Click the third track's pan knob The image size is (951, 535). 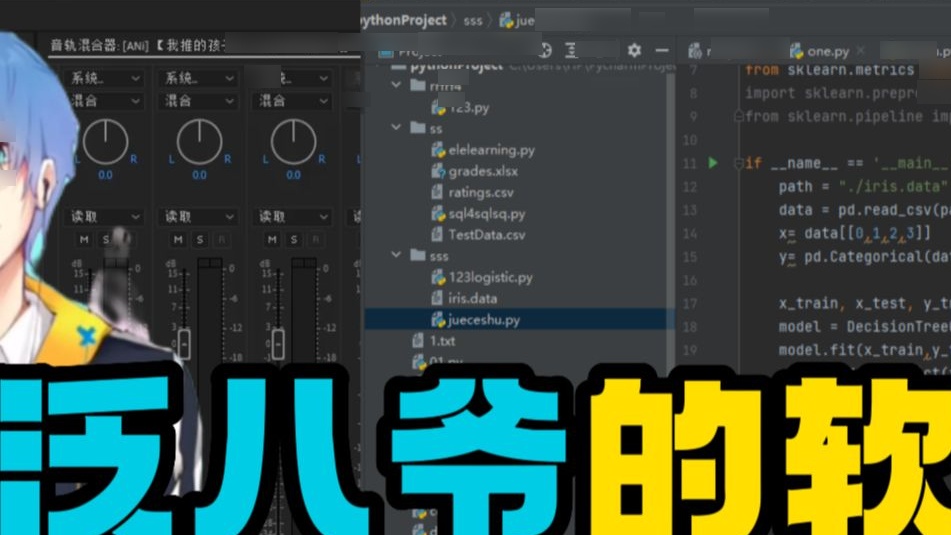click(293, 142)
